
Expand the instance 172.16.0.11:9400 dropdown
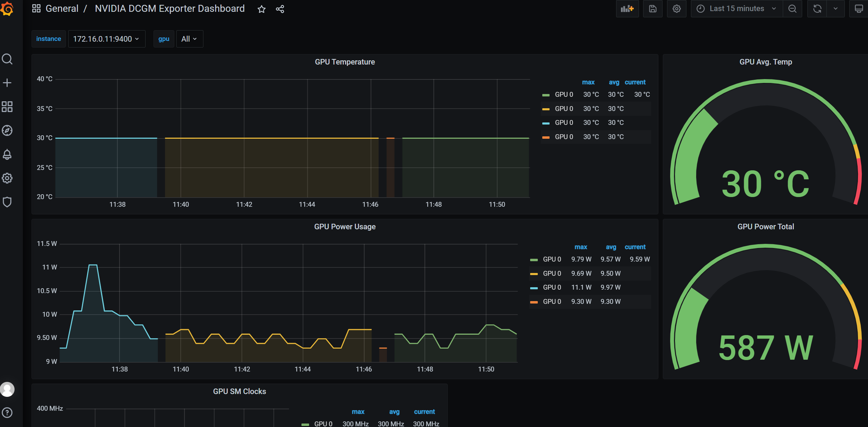tap(106, 39)
